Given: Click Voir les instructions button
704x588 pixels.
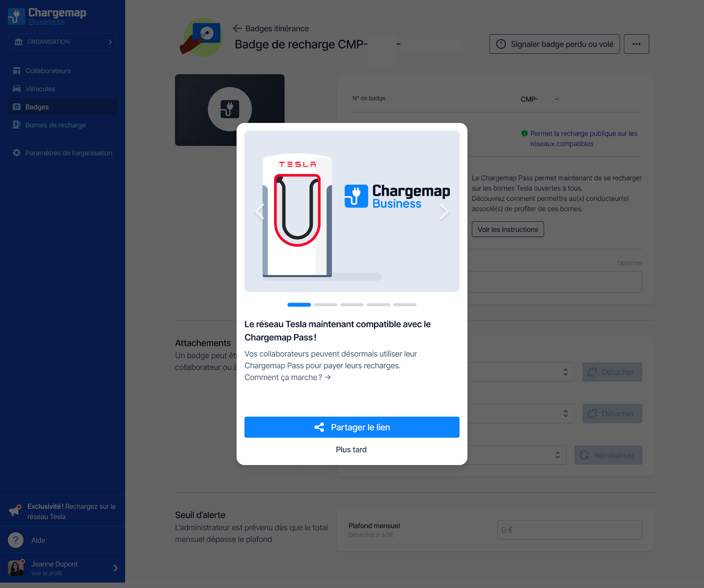Looking at the screenshot, I should pos(508,230).
